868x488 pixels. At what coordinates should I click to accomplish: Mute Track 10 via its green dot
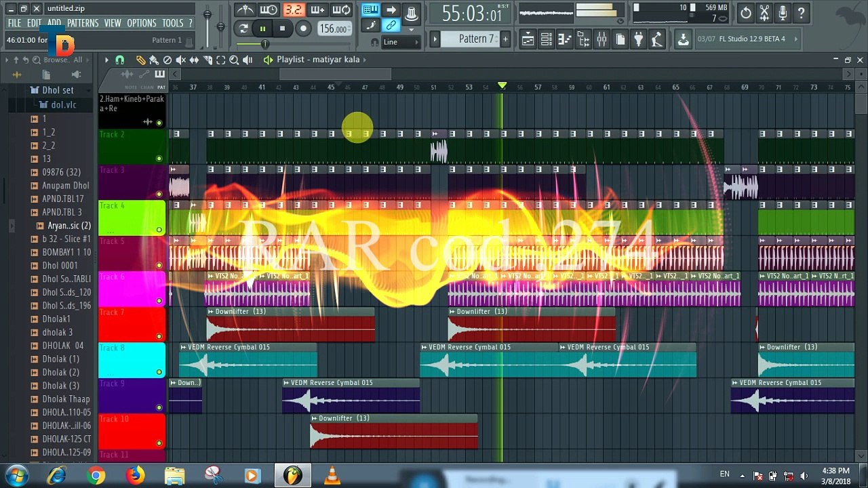(x=159, y=443)
